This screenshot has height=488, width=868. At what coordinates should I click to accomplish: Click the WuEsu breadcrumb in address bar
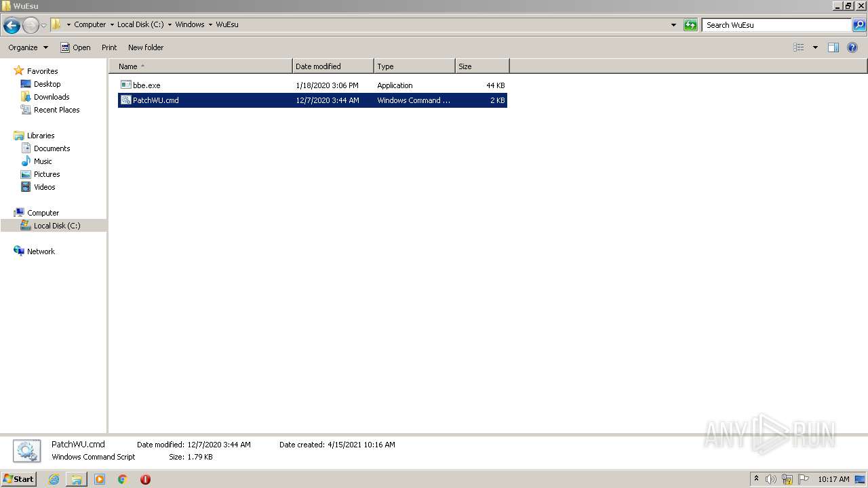(x=227, y=24)
